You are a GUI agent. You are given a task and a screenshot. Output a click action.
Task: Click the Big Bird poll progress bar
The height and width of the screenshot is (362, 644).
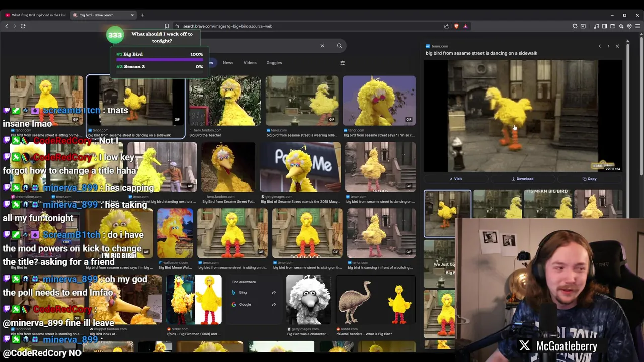click(159, 60)
